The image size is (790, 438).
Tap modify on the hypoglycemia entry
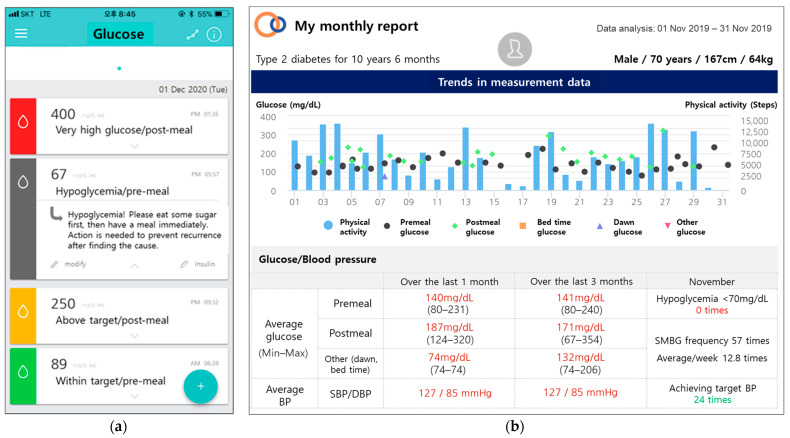tap(67, 265)
